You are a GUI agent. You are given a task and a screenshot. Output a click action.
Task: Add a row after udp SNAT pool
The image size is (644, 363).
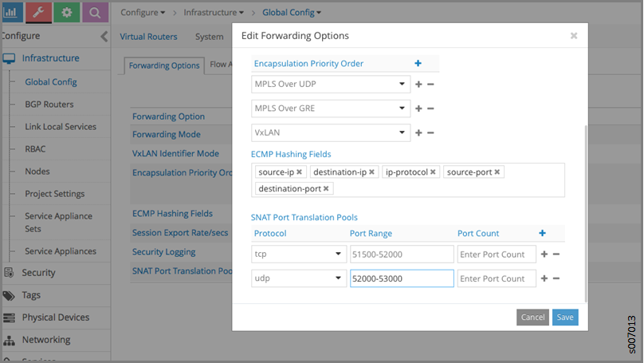[544, 278]
